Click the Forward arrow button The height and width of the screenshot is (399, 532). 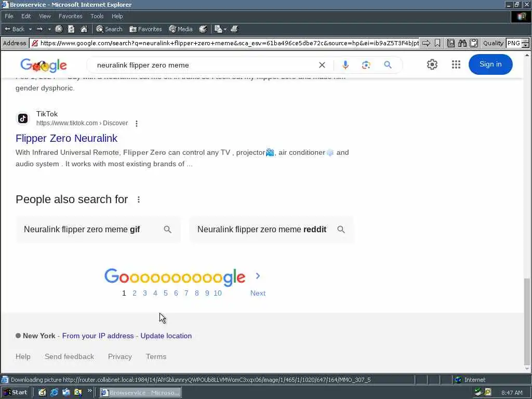point(39,29)
